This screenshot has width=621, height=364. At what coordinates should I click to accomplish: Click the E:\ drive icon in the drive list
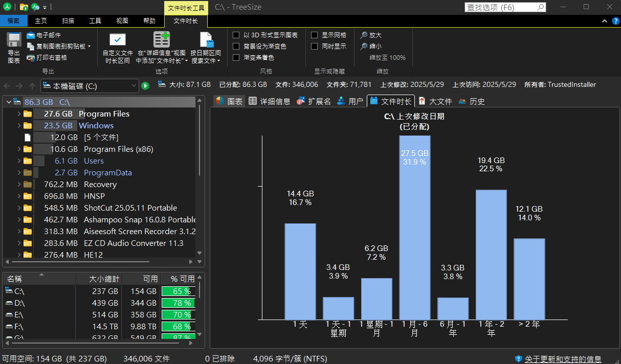coord(9,314)
